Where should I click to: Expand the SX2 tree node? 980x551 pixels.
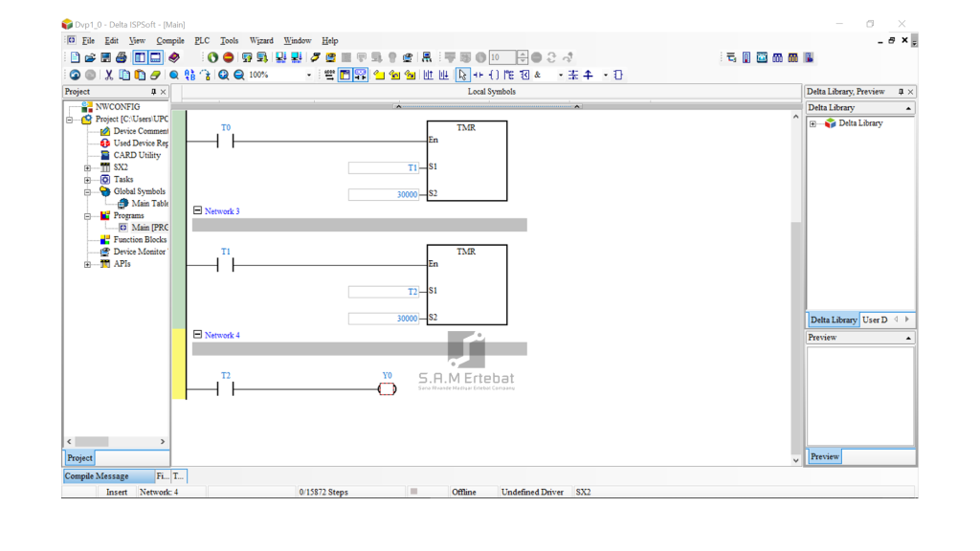point(87,167)
